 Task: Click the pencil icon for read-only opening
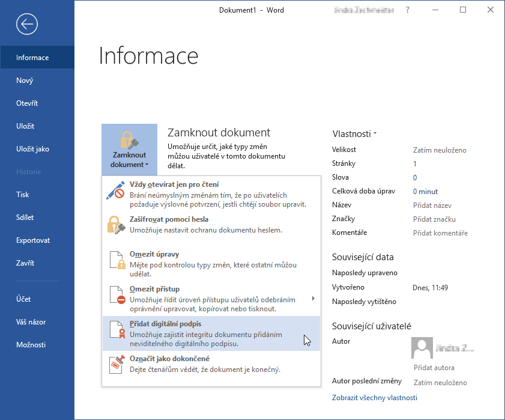[116, 190]
